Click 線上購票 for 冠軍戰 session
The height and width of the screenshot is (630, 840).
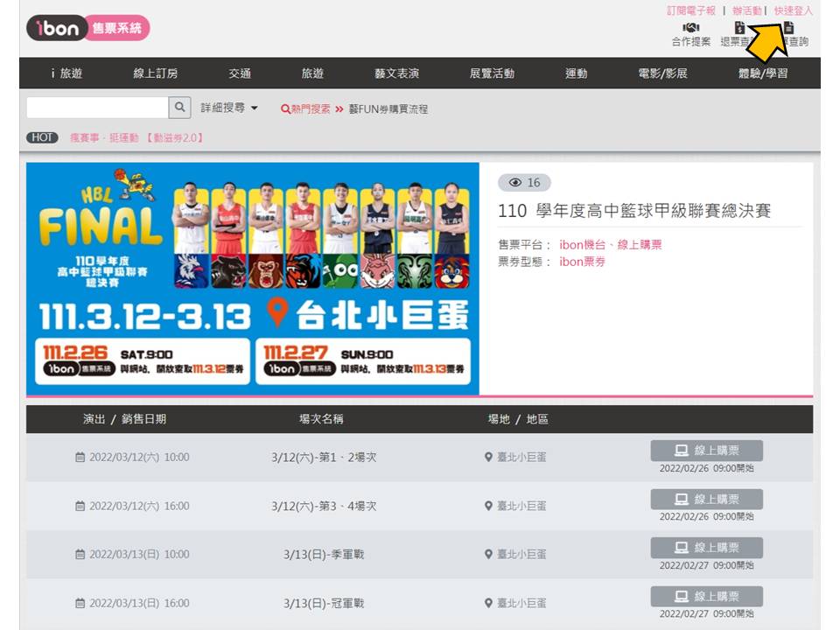[x=706, y=597]
